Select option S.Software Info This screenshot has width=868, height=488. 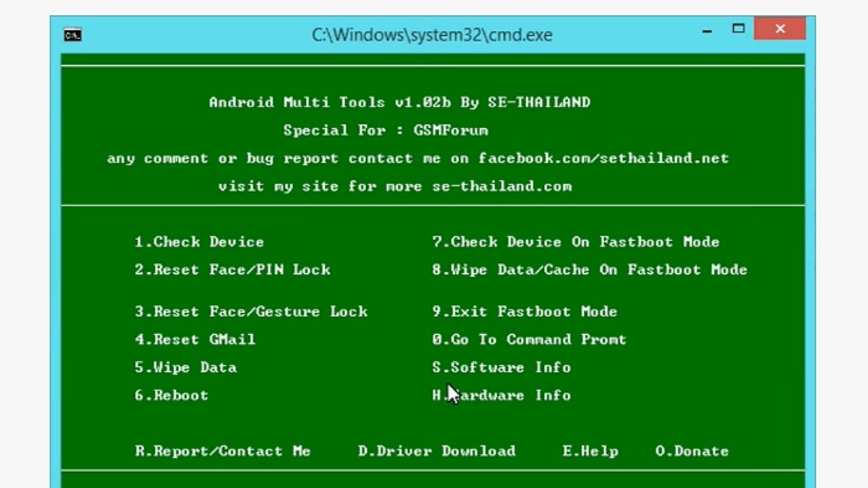502,367
